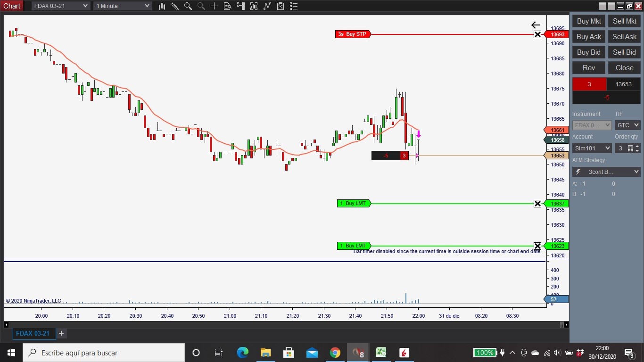Open the Chart Trader Instrument dropdown
The image size is (644, 362).
(x=592, y=125)
